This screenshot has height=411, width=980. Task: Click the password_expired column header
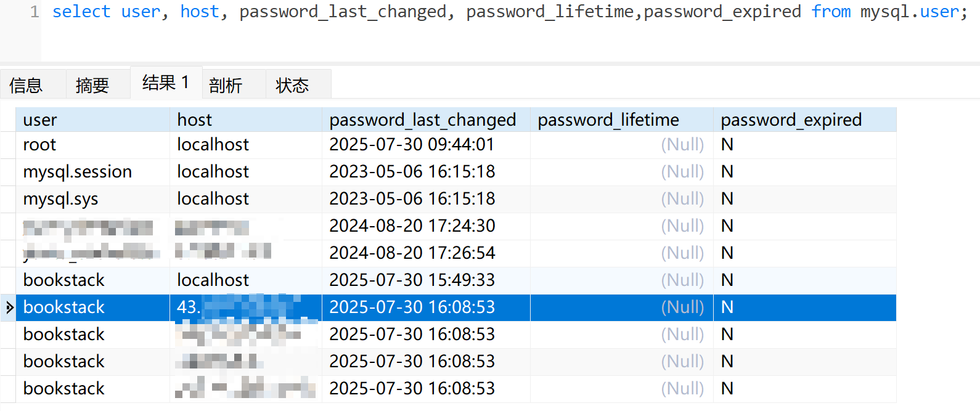(791, 120)
